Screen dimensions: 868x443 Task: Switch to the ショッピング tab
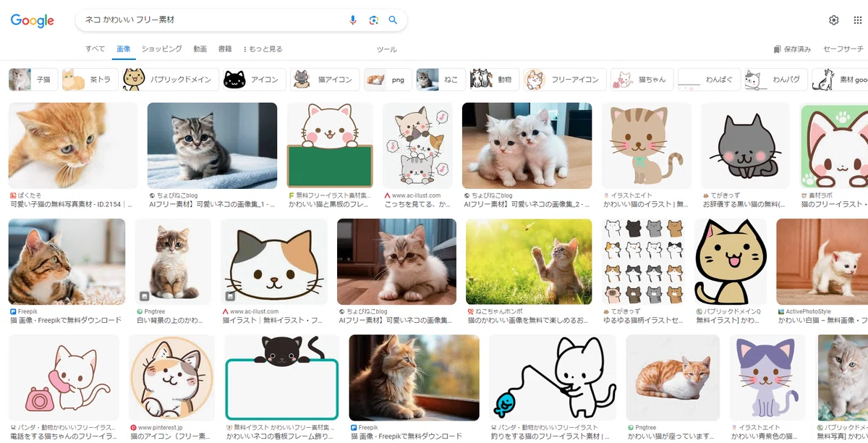pos(162,49)
